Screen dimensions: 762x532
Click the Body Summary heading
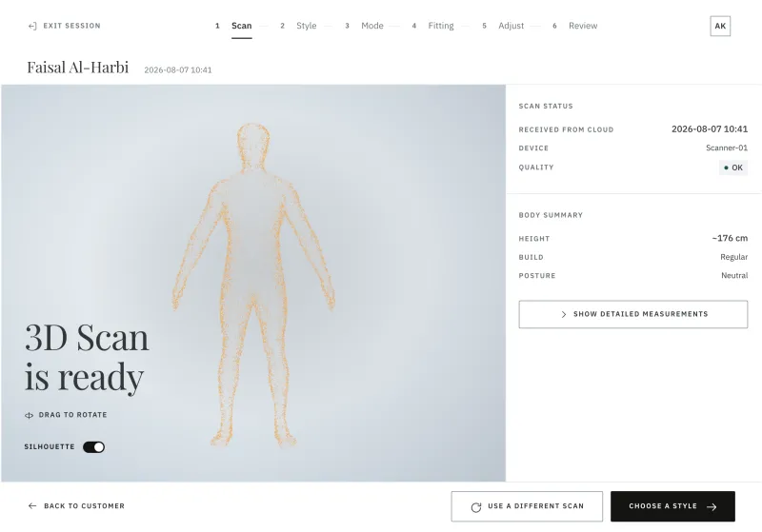[551, 215]
